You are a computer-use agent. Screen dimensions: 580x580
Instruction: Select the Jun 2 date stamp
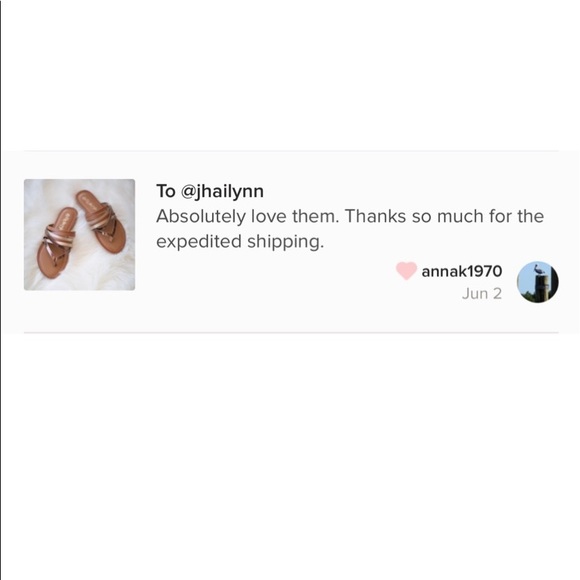pyautogui.click(x=482, y=294)
